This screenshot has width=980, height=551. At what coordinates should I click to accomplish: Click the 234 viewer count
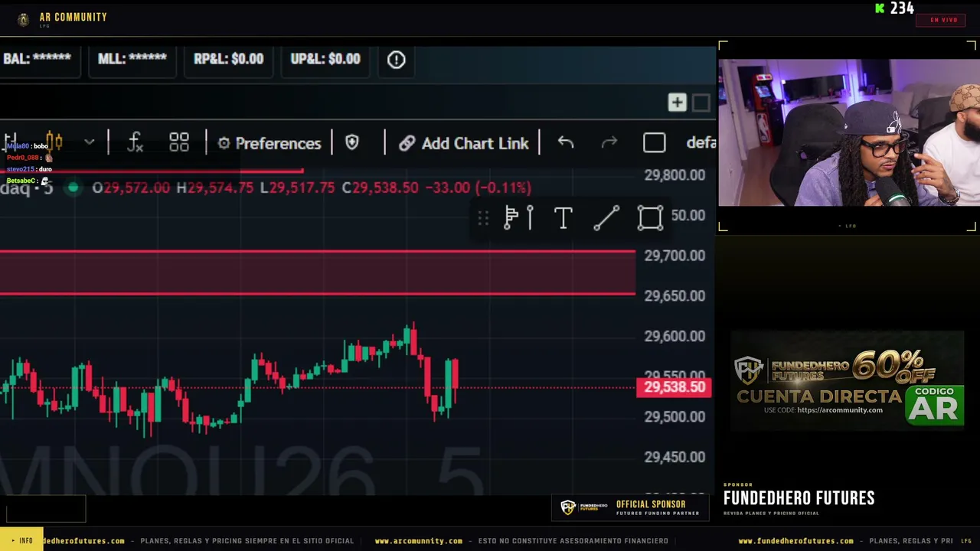tap(902, 8)
